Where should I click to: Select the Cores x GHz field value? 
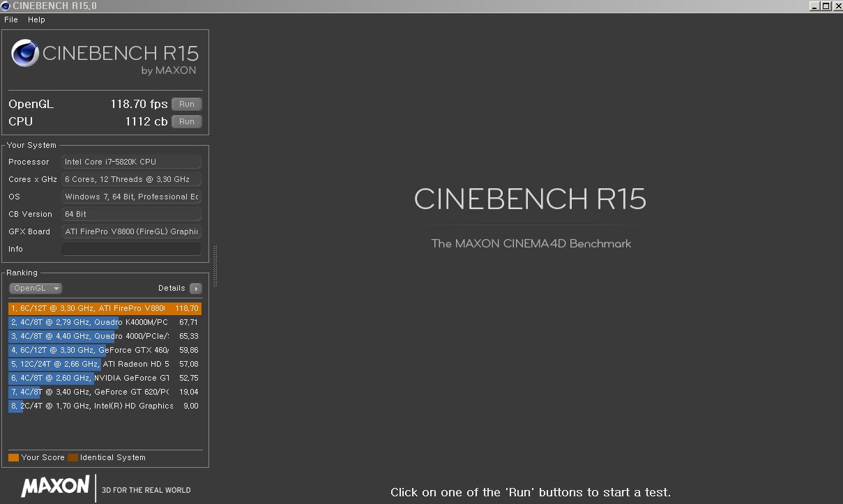coord(132,179)
